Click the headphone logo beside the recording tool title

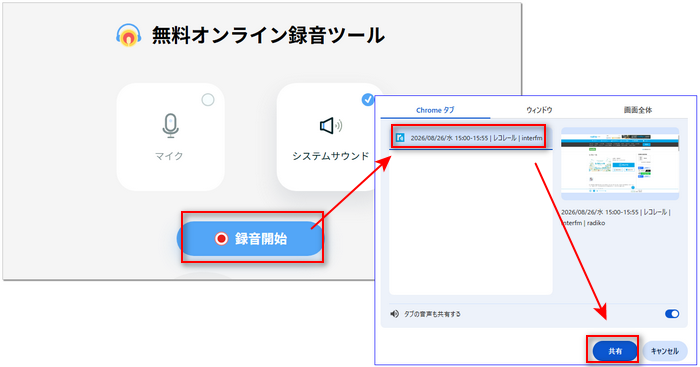coord(129,36)
